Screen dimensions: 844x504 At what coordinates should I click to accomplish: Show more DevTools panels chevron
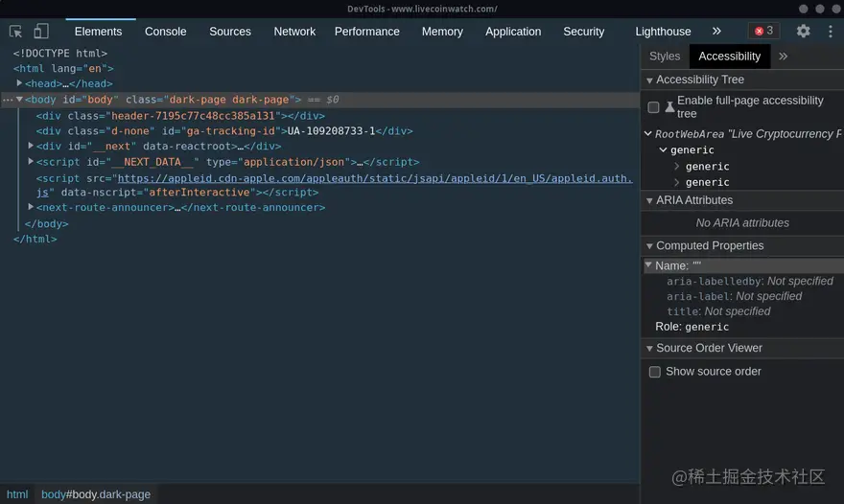(x=716, y=32)
